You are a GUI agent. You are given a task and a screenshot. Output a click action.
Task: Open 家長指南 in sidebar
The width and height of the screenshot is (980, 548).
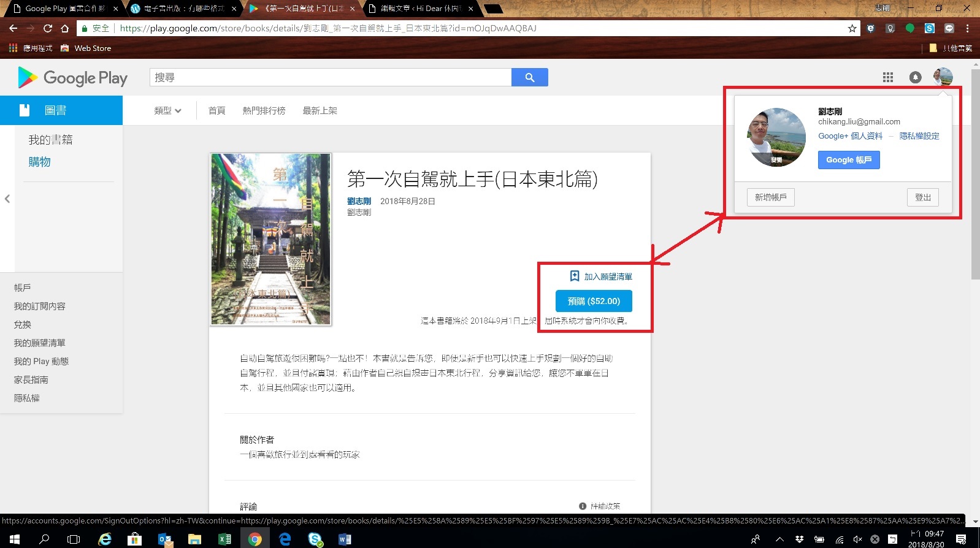click(x=31, y=379)
